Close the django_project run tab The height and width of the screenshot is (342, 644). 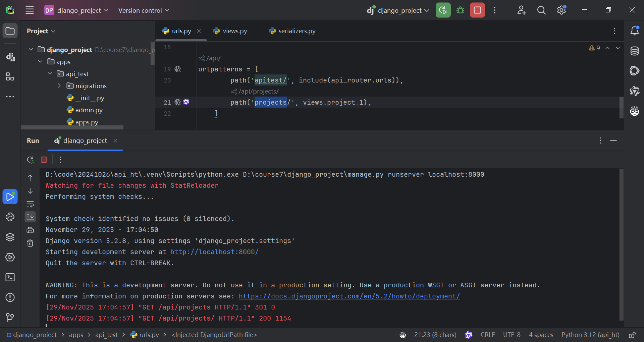(115, 141)
